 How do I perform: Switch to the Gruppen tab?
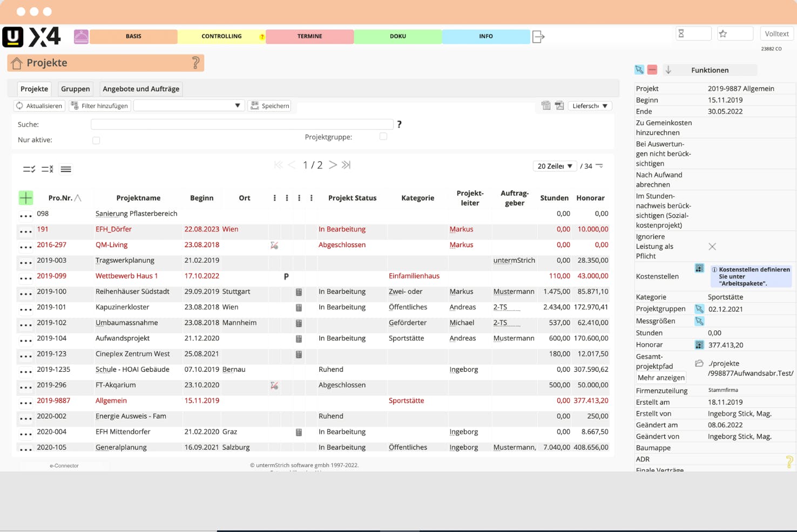[x=76, y=89]
